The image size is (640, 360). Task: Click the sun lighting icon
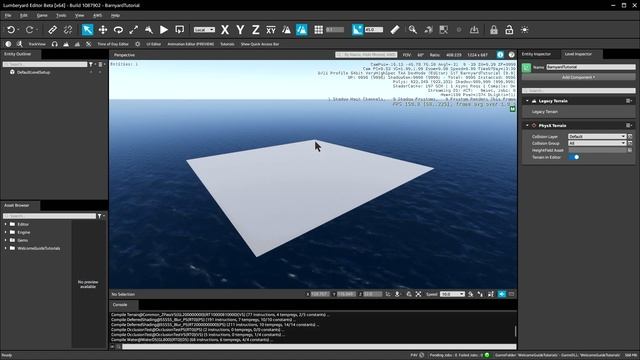tap(524, 30)
